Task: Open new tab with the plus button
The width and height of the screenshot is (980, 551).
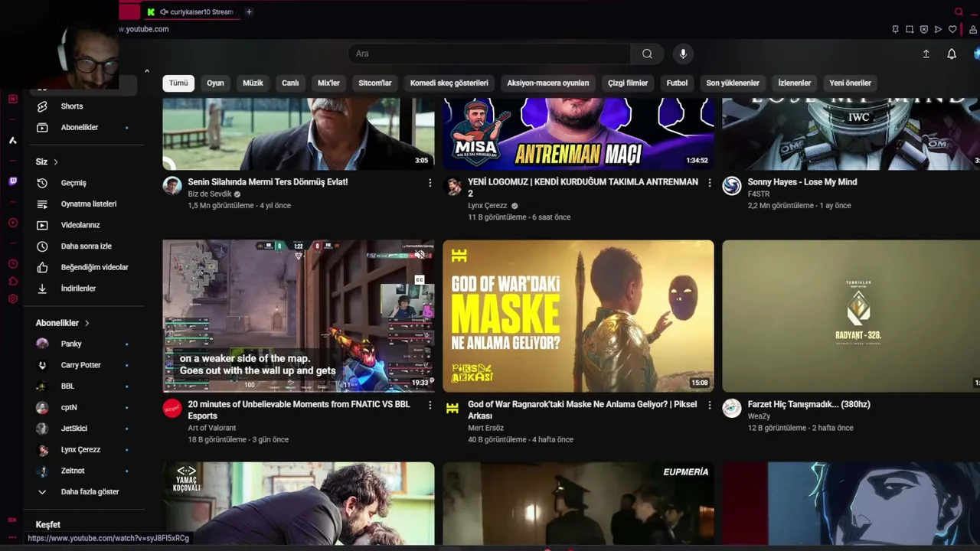Action: (x=249, y=11)
